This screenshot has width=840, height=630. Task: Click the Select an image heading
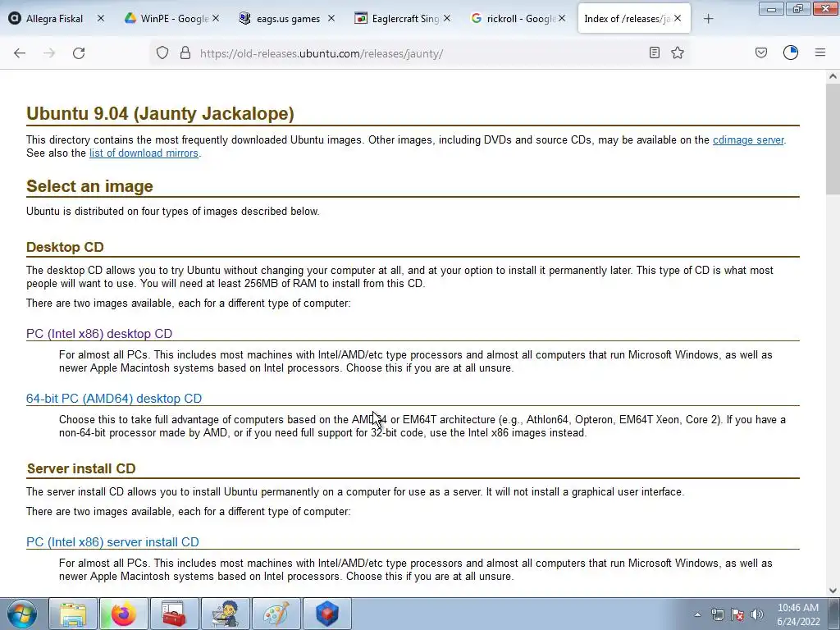(x=89, y=186)
